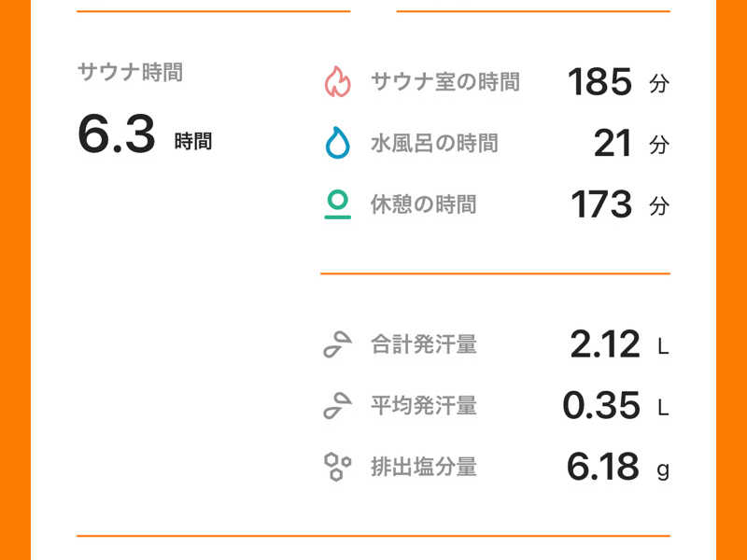Tap the 平均発汗量 label
This screenshot has height=560, width=747.
tap(423, 406)
